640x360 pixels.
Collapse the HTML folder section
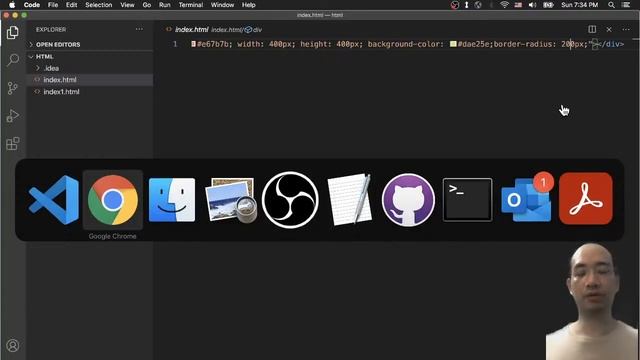(90, 56)
